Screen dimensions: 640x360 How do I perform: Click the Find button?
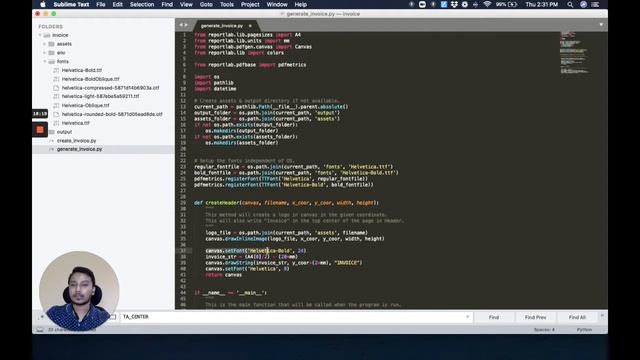494,317
